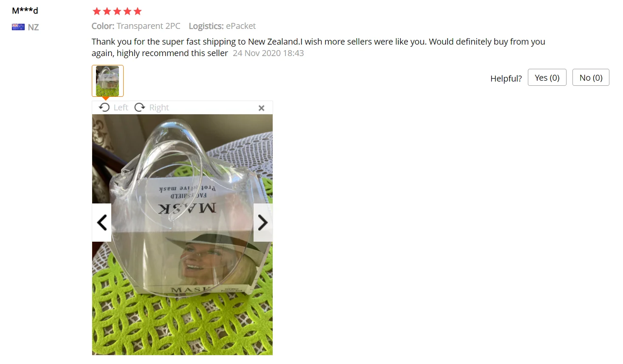Click the reviewer name M***d
The height and width of the screenshot is (364, 623).
pyautogui.click(x=25, y=11)
